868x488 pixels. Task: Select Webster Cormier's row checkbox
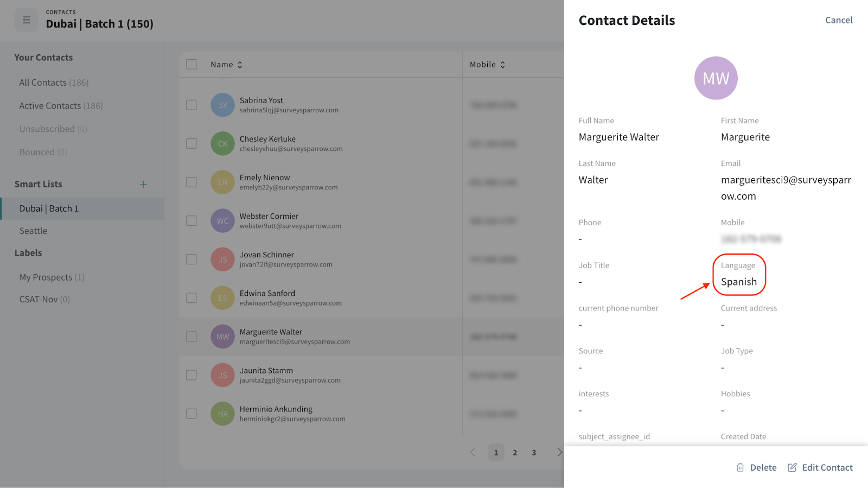tap(192, 221)
